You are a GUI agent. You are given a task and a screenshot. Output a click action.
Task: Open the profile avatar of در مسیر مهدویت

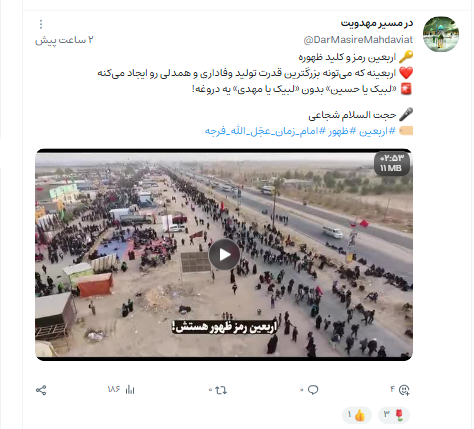coord(441,34)
